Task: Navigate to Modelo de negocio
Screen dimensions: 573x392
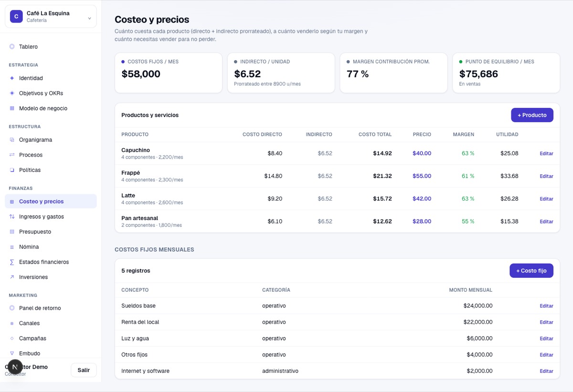Action: (x=51, y=108)
